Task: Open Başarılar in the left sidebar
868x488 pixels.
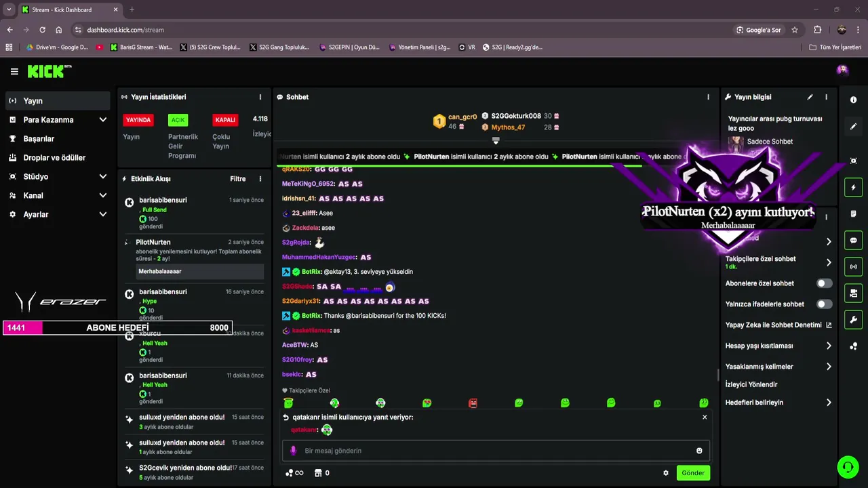Action: [58, 138]
